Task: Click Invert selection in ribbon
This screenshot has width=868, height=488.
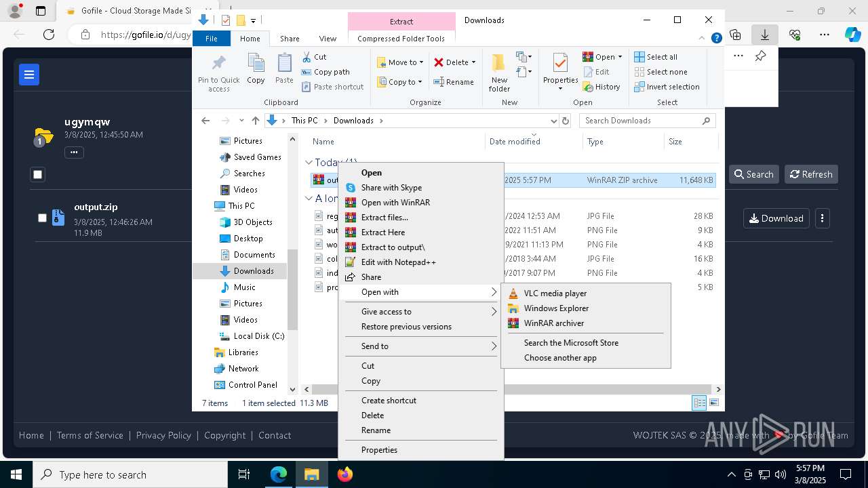Action: pos(667,87)
